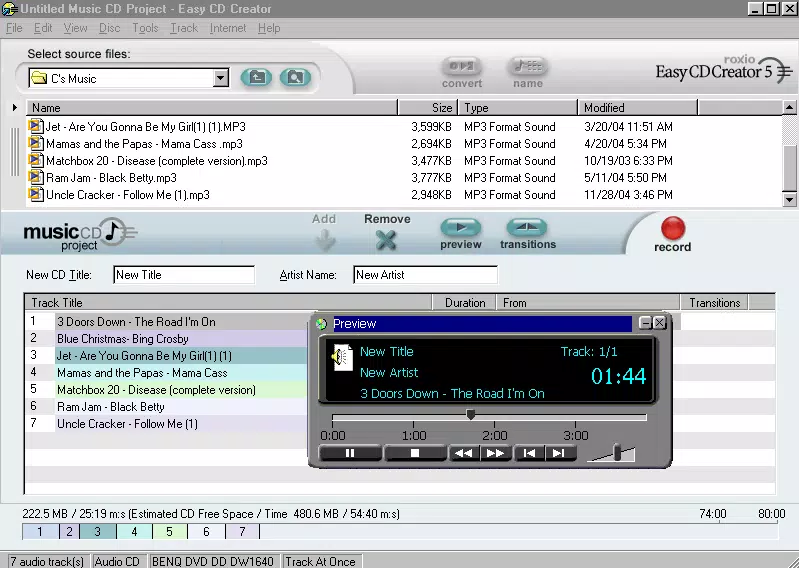Skip to next track in Preview
The image size is (799, 568).
pyautogui.click(x=560, y=453)
